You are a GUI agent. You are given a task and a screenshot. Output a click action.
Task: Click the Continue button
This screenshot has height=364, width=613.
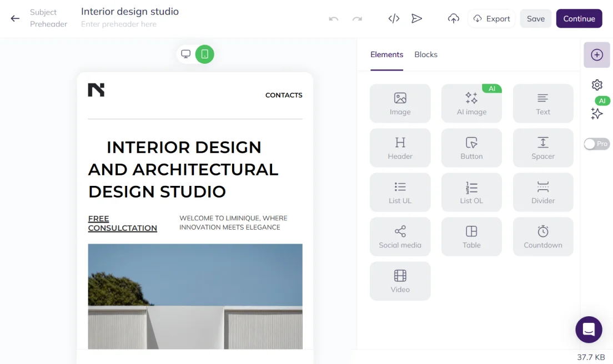pos(579,18)
